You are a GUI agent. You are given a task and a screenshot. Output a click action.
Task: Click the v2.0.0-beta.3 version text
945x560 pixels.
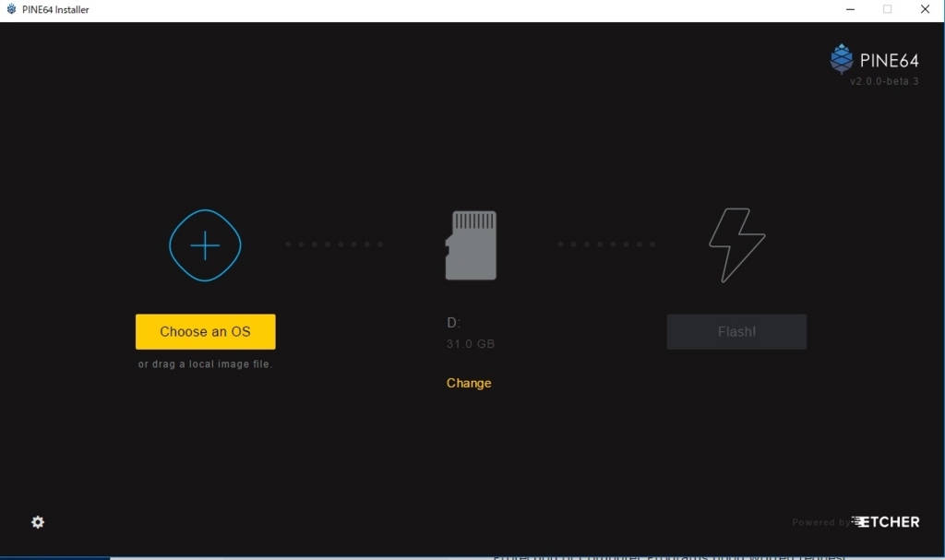[x=884, y=81]
